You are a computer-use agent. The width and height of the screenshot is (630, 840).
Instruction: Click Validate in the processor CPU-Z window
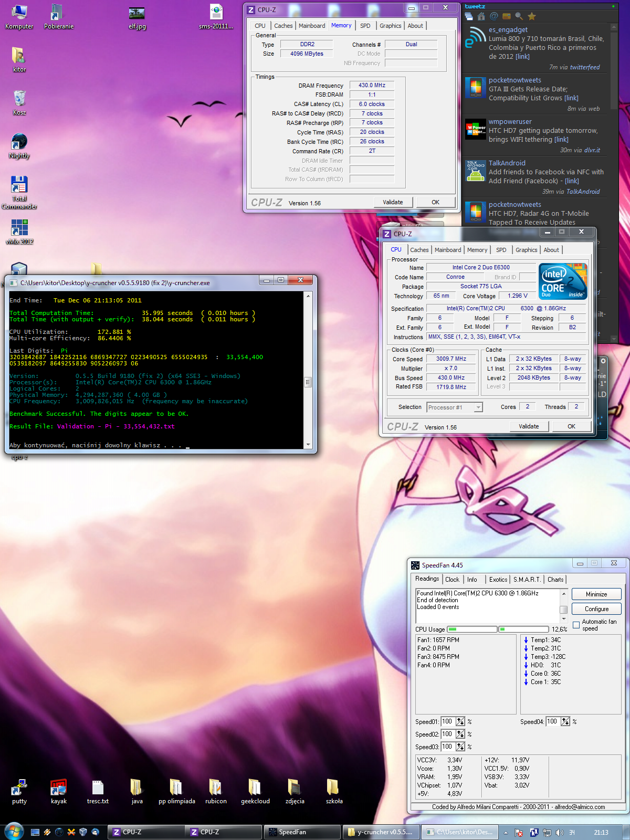529,426
